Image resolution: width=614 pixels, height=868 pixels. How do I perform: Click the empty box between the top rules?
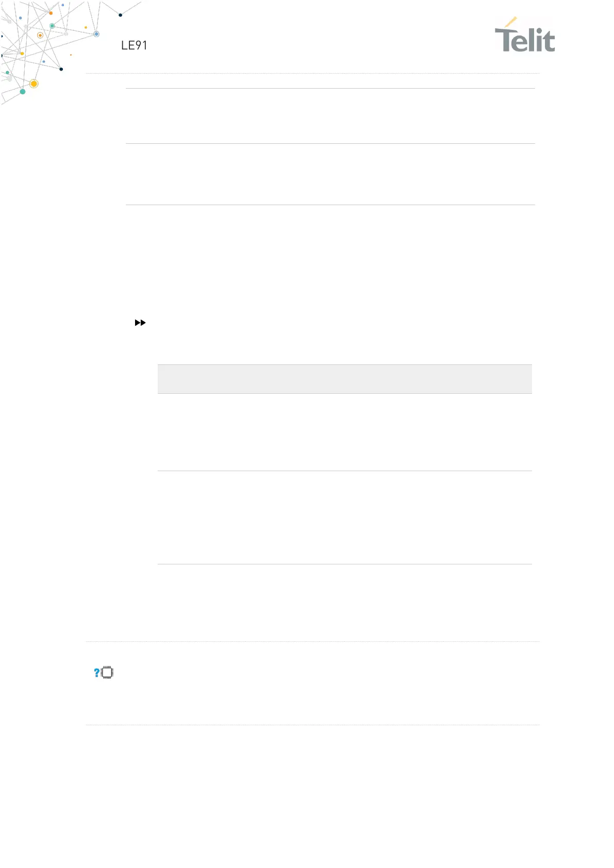[330, 116]
